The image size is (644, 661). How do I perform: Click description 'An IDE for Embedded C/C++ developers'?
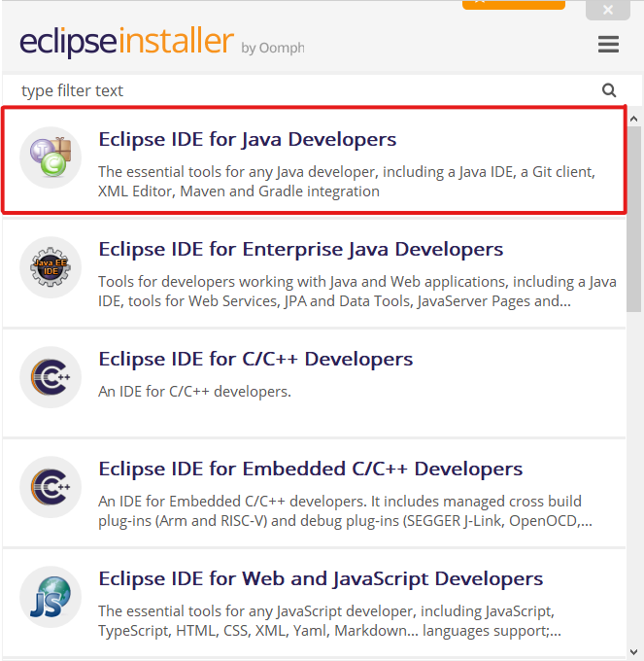tap(346, 511)
